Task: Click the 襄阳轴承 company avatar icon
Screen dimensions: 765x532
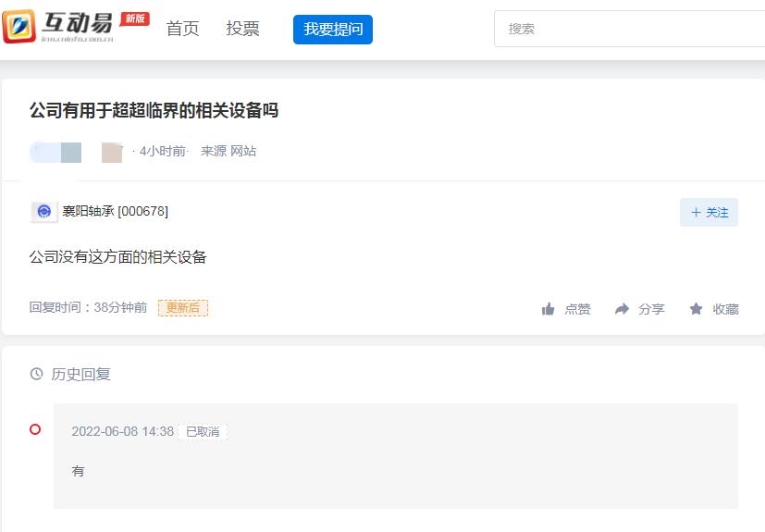Action: pyautogui.click(x=43, y=212)
